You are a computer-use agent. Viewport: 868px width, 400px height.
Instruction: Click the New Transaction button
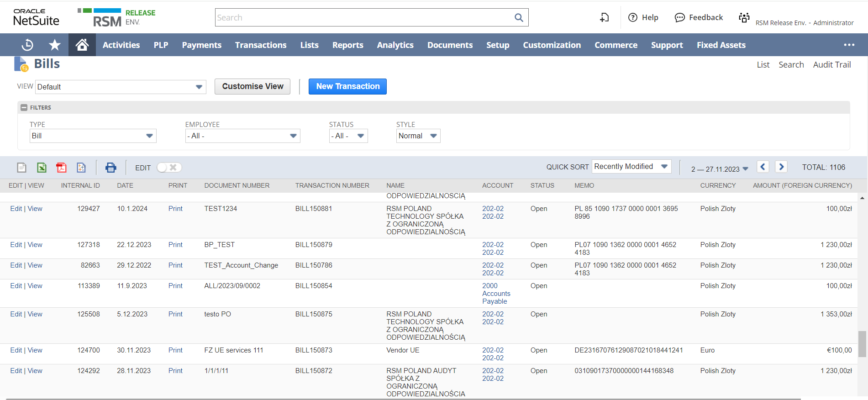pyautogui.click(x=347, y=86)
